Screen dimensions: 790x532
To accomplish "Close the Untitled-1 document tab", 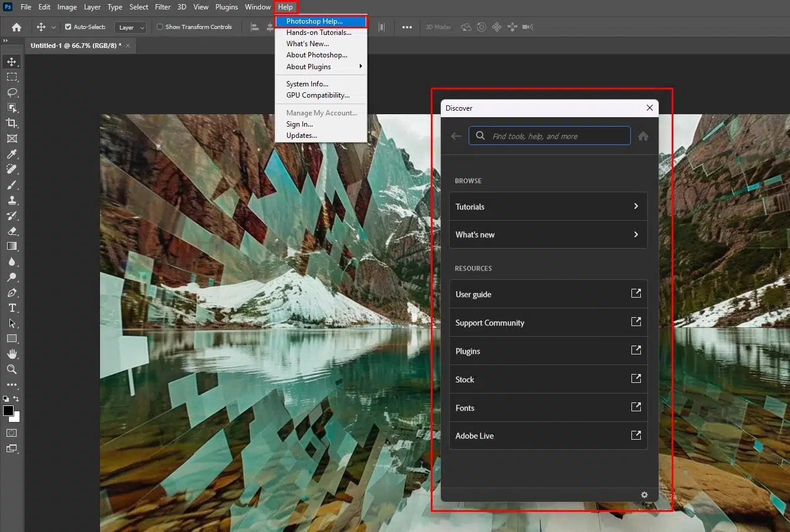I will pyautogui.click(x=128, y=46).
